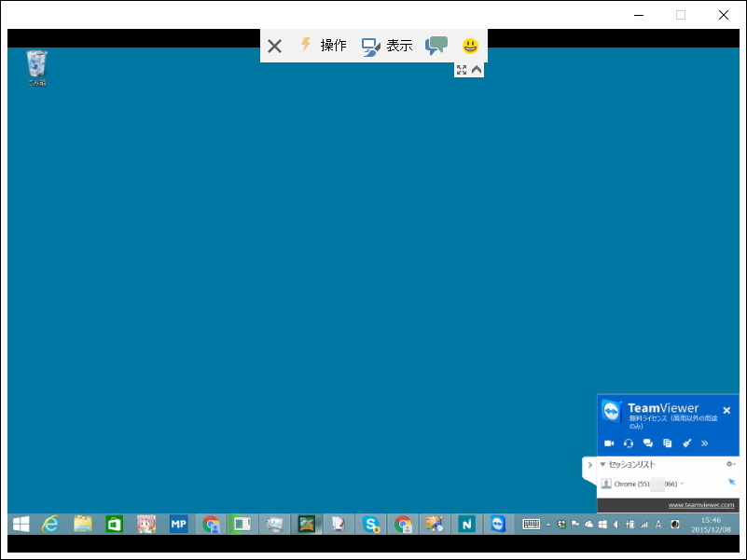Open the second Chrome icon next to Skype

403,525
